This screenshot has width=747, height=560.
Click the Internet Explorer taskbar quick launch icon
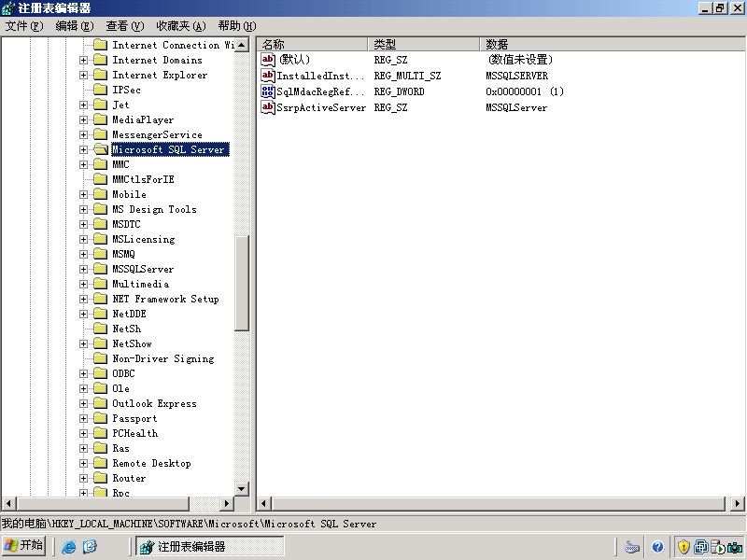point(69,546)
